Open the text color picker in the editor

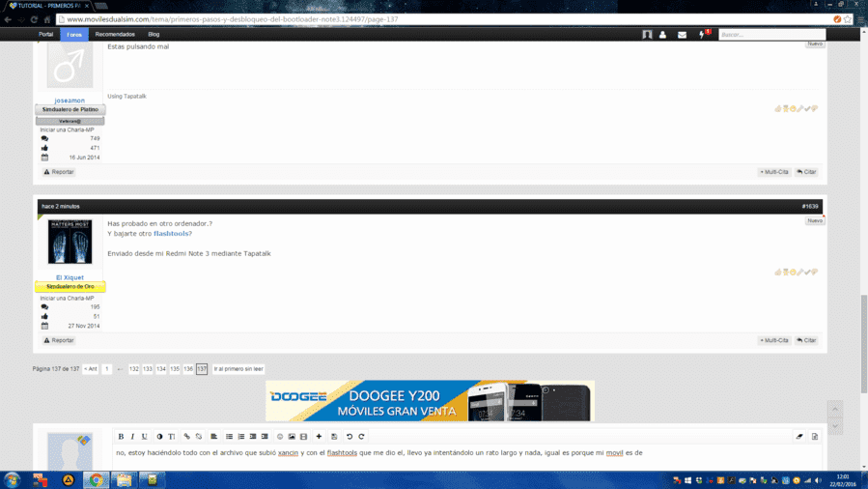point(159,437)
